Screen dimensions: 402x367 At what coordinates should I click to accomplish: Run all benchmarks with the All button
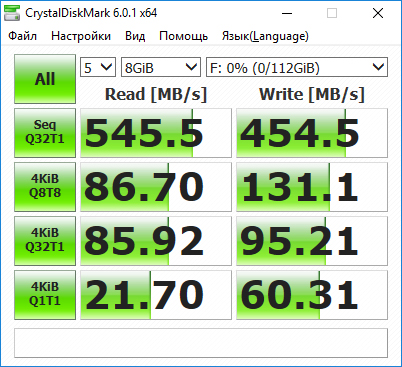point(45,79)
